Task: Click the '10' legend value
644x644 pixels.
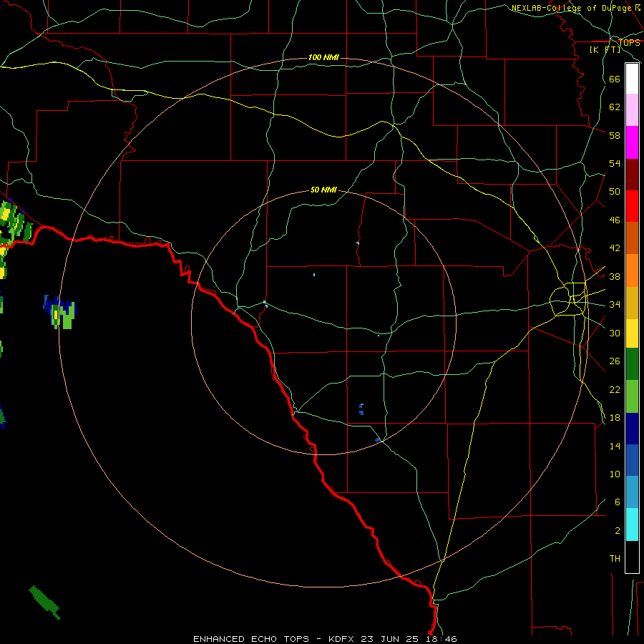Action: [615, 474]
